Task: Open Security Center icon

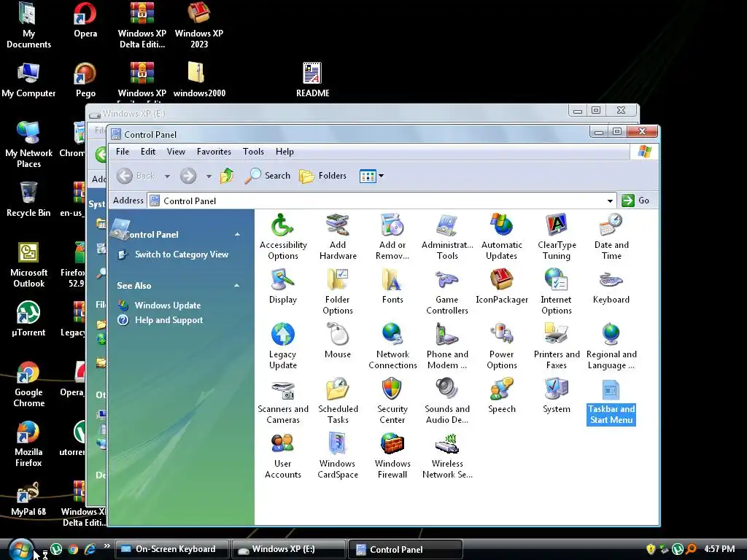Action: pos(392,401)
